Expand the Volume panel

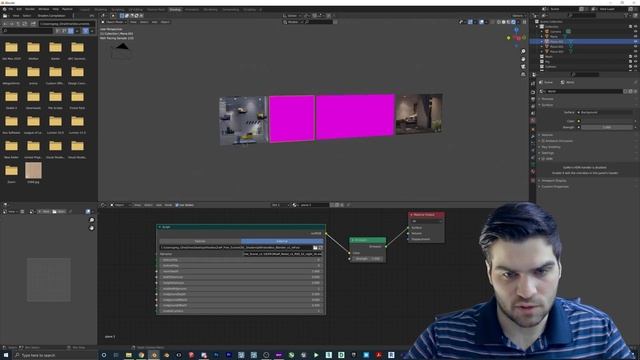(547, 135)
